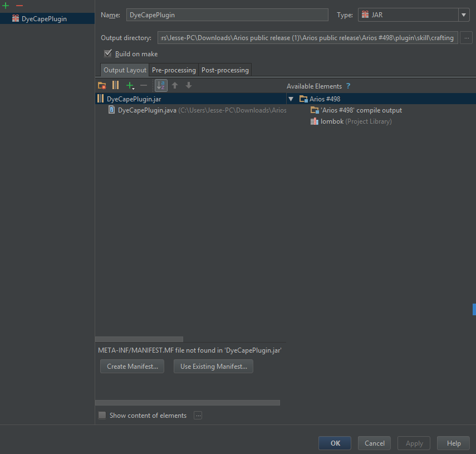Image resolution: width=476 pixels, height=454 pixels.
Task: Toggle Sort Elements by Names and Types
Action: tap(161, 86)
